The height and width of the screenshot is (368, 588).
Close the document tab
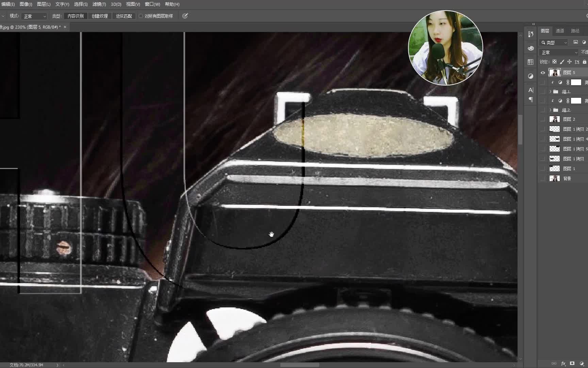click(65, 27)
